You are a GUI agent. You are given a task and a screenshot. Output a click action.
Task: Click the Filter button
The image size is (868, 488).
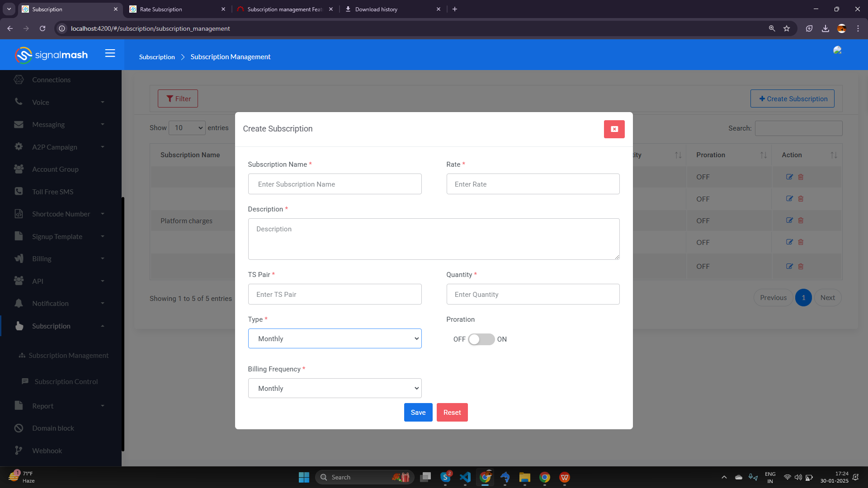point(178,99)
